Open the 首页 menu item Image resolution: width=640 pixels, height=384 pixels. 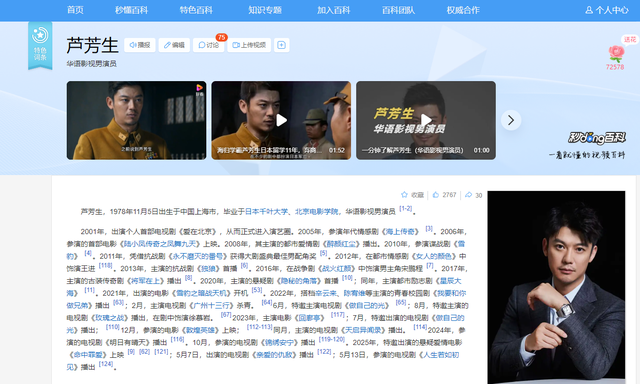(x=75, y=10)
